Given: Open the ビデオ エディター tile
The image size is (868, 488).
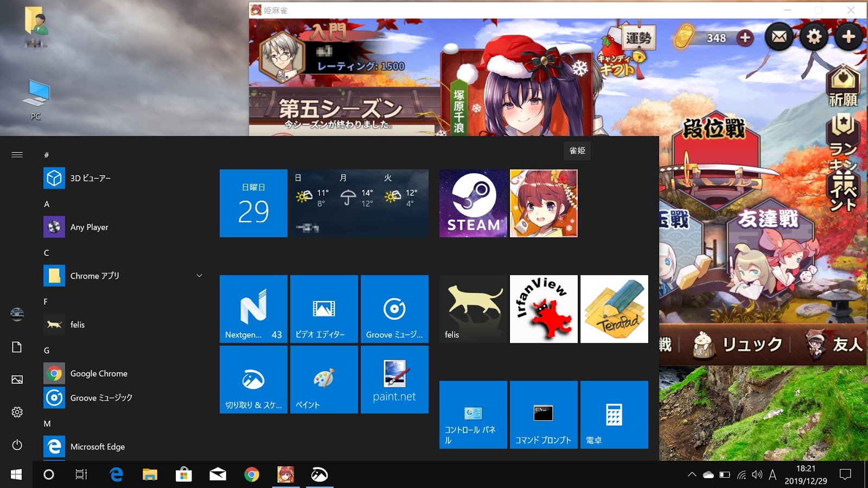Looking at the screenshot, I should (324, 309).
